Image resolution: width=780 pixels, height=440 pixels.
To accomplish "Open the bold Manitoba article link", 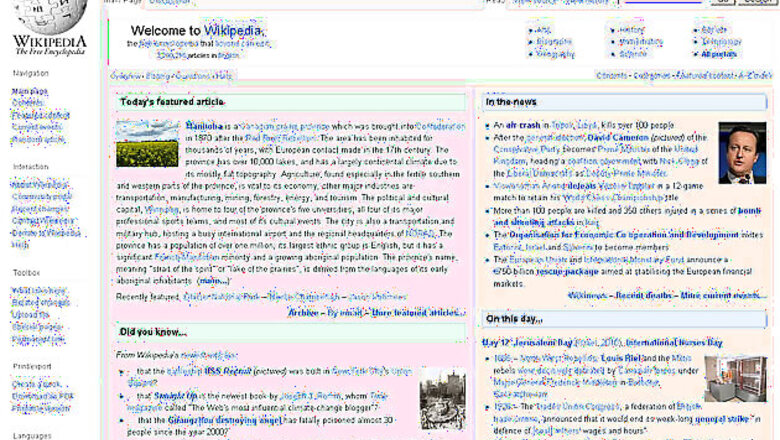I will (x=204, y=126).
